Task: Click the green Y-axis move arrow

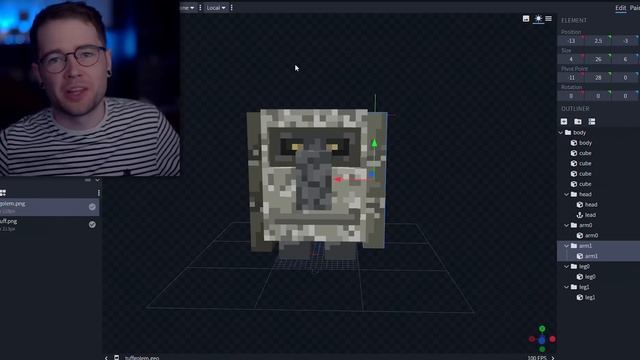Action: pos(374,143)
